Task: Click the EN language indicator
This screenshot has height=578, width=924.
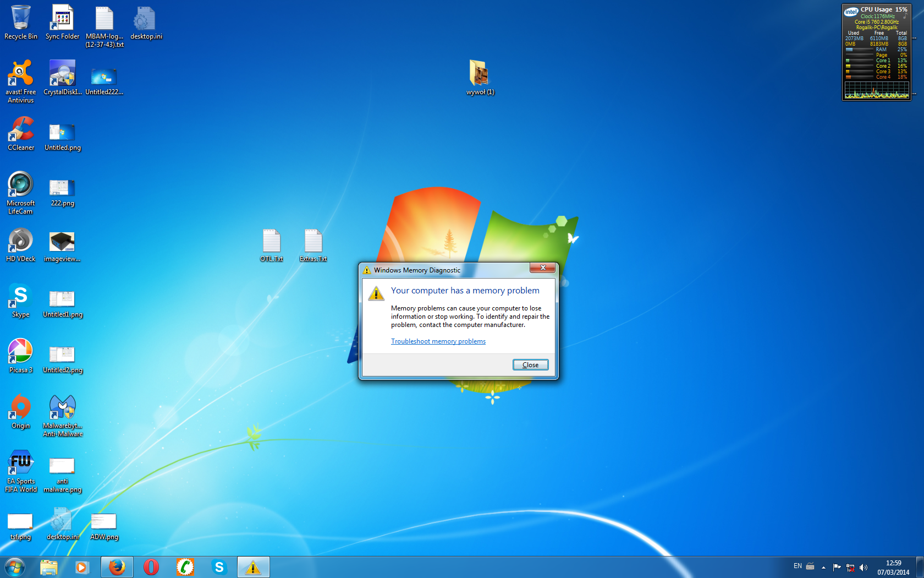Action: [x=798, y=566]
